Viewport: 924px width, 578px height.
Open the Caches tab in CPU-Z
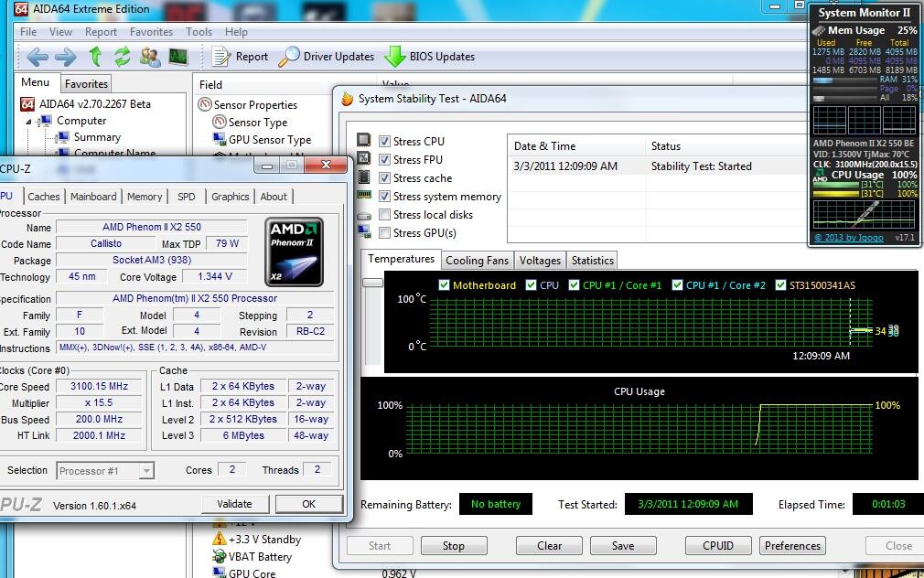pos(44,197)
